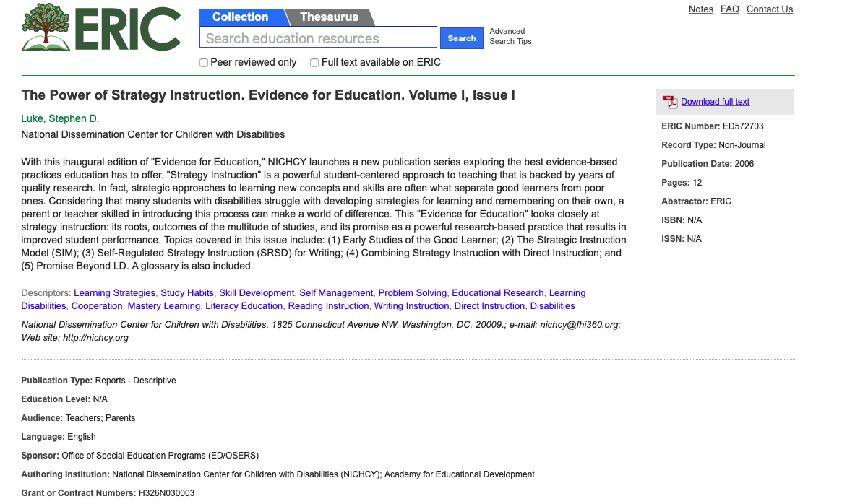Open the Skill Development descriptor
Viewport: 855px width, 504px height.
click(257, 293)
